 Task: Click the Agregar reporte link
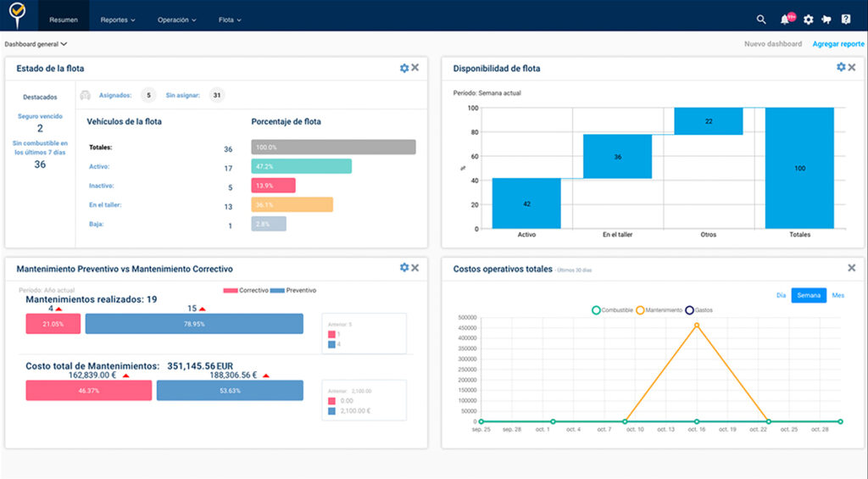pyautogui.click(x=837, y=44)
